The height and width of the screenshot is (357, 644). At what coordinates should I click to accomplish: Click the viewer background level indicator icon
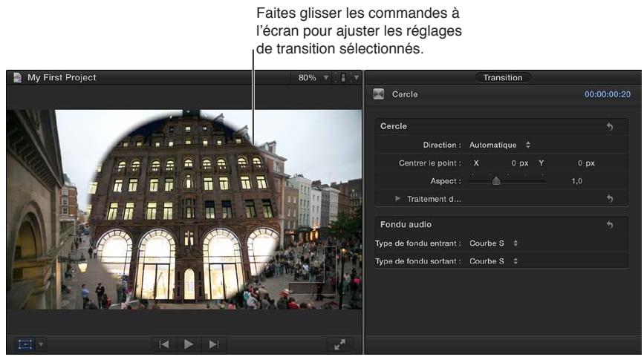(x=343, y=77)
